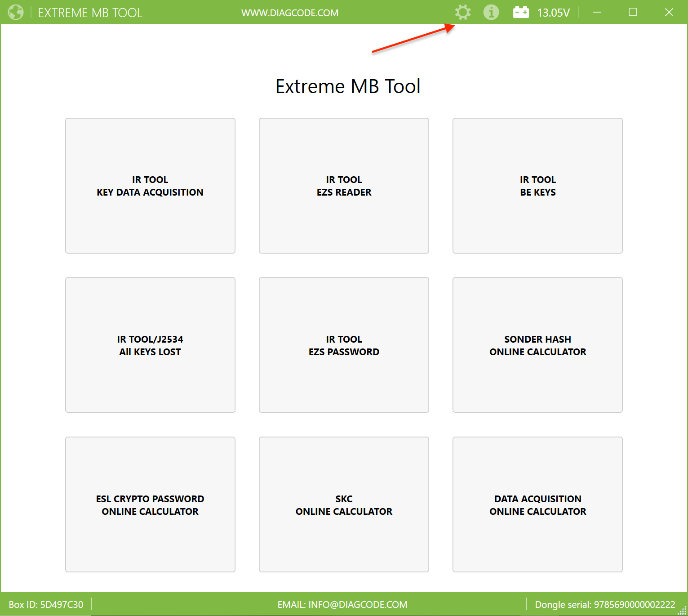
Task: Minimize the Extreme MB Tool window
Action: (x=597, y=12)
